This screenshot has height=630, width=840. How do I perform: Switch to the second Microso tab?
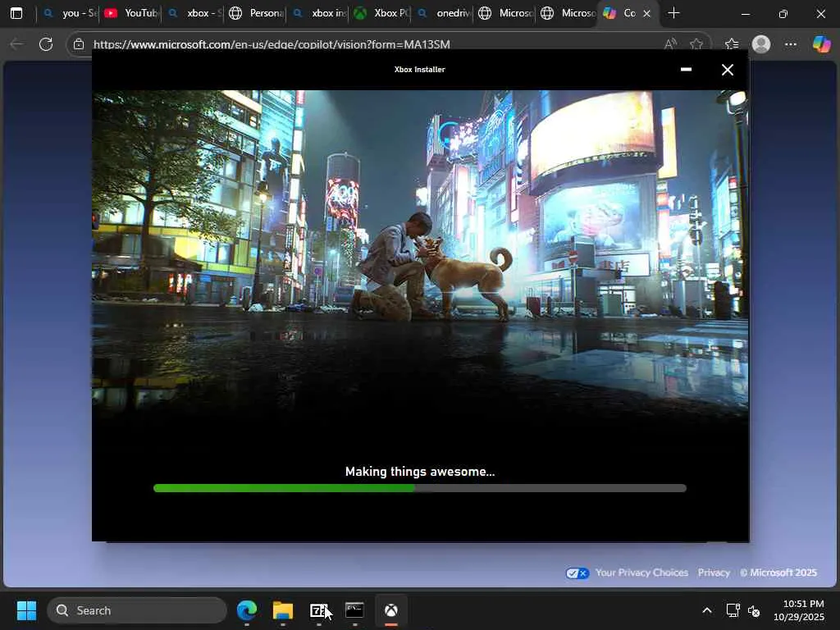(568, 13)
